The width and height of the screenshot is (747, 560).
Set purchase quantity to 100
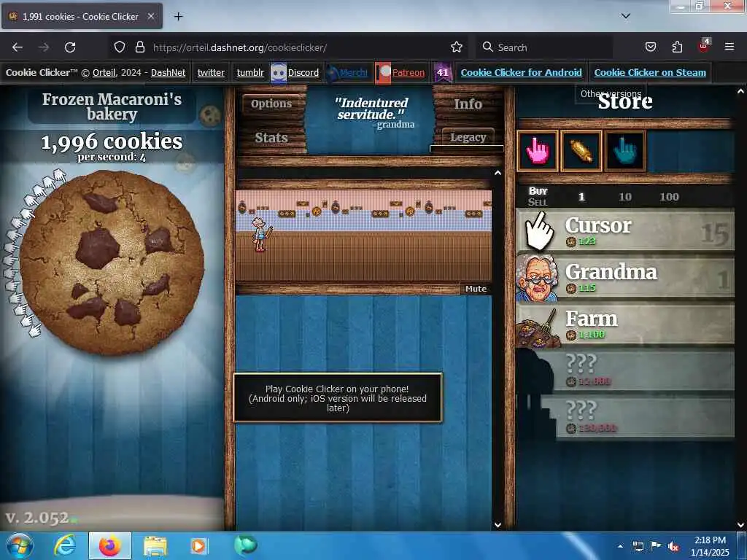pyautogui.click(x=669, y=197)
